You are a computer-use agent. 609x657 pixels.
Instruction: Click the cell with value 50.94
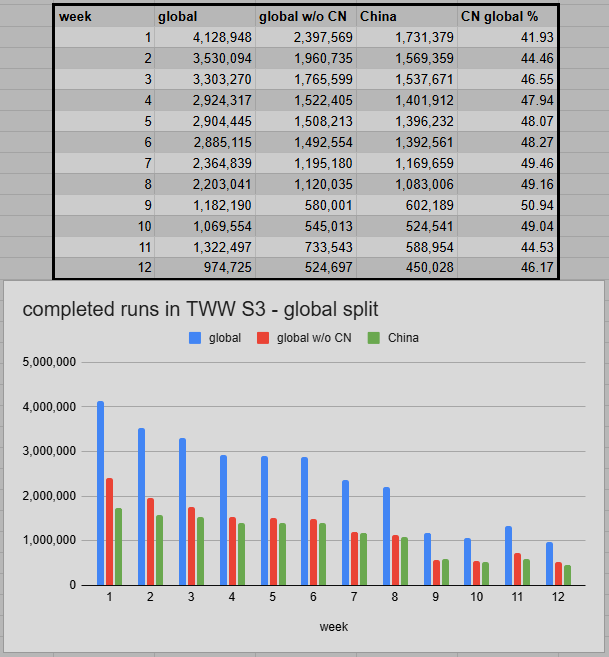coord(507,206)
